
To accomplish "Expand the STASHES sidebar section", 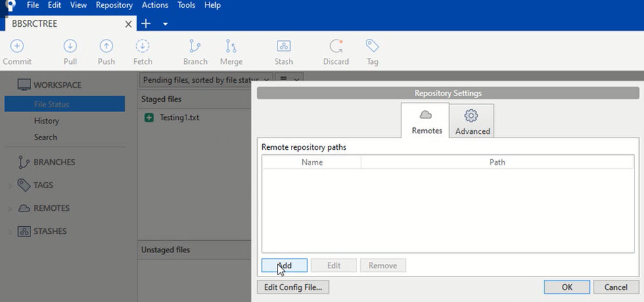I will [10, 231].
